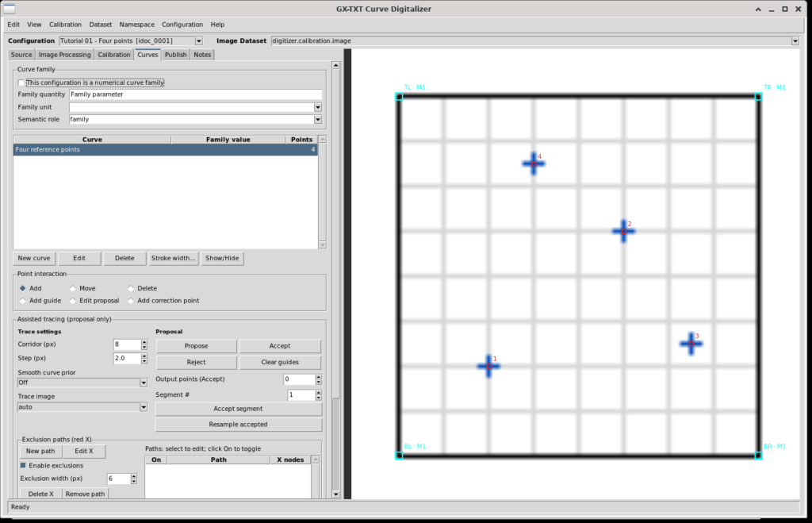Switch to the Image Processing tab
Image resolution: width=812 pixels, height=523 pixels.
(x=65, y=55)
